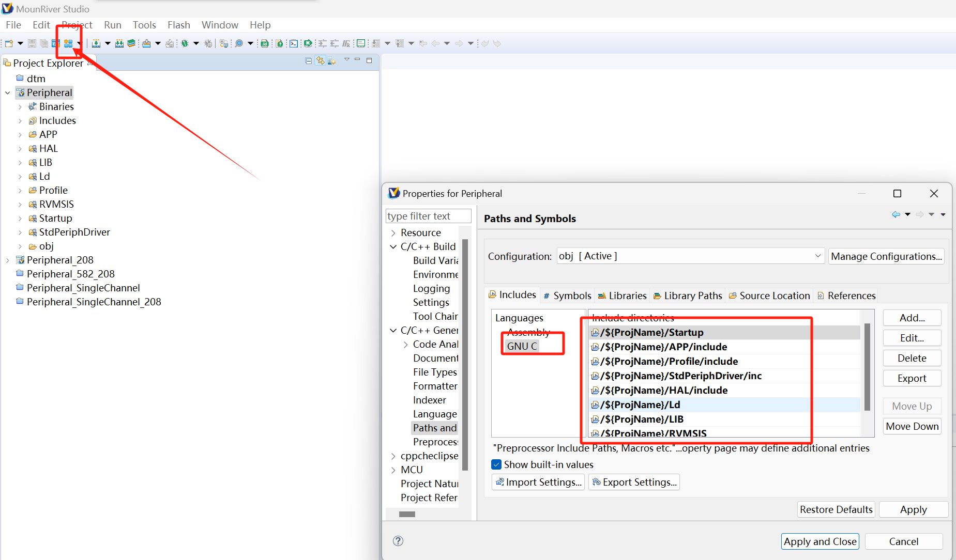Click the green 'ld' toolbar icon
The image size is (956, 560).
tap(265, 43)
